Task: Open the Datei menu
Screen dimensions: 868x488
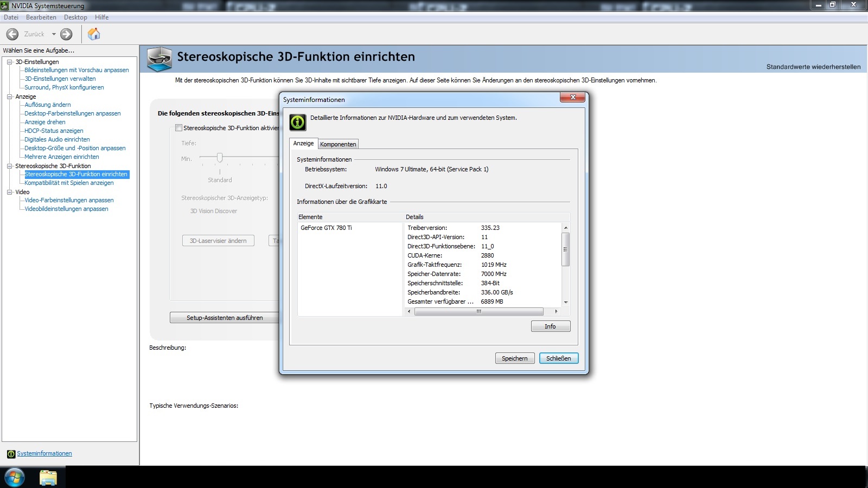Action: tap(11, 17)
